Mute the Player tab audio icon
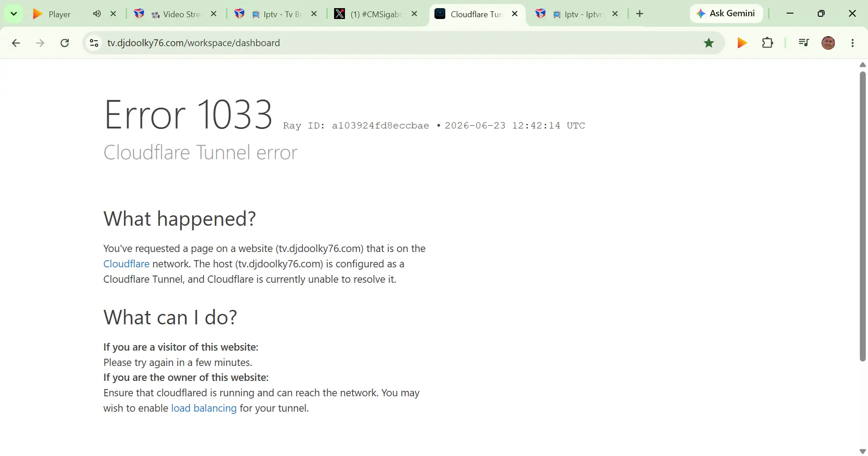868x456 pixels. point(97,14)
